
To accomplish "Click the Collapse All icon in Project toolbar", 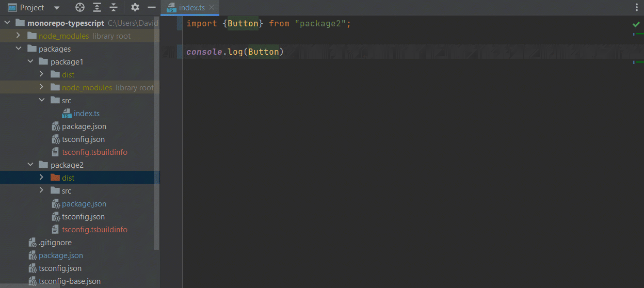I will click(114, 7).
